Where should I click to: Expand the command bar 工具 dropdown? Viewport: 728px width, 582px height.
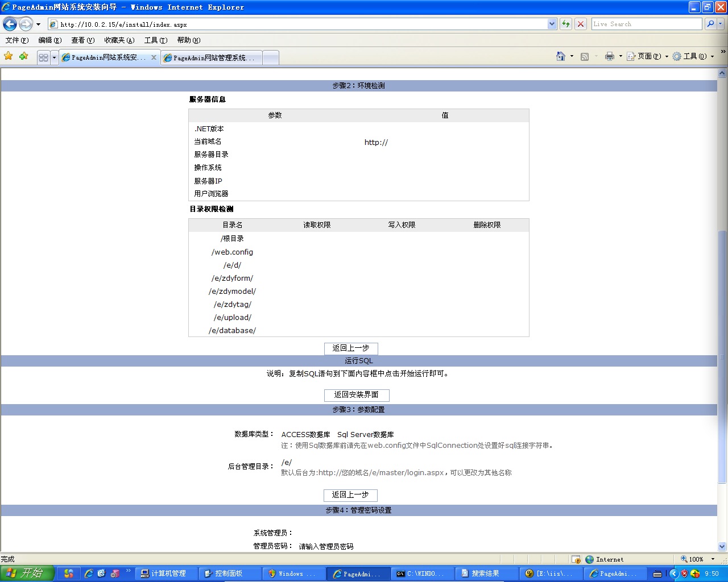[x=693, y=56]
